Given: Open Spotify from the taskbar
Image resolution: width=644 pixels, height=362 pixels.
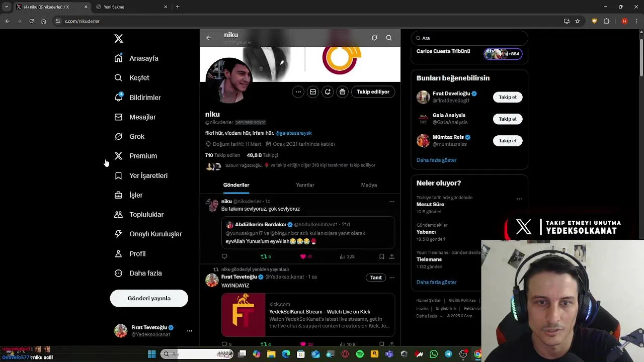Looking at the screenshot, I should (x=360, y=354).
